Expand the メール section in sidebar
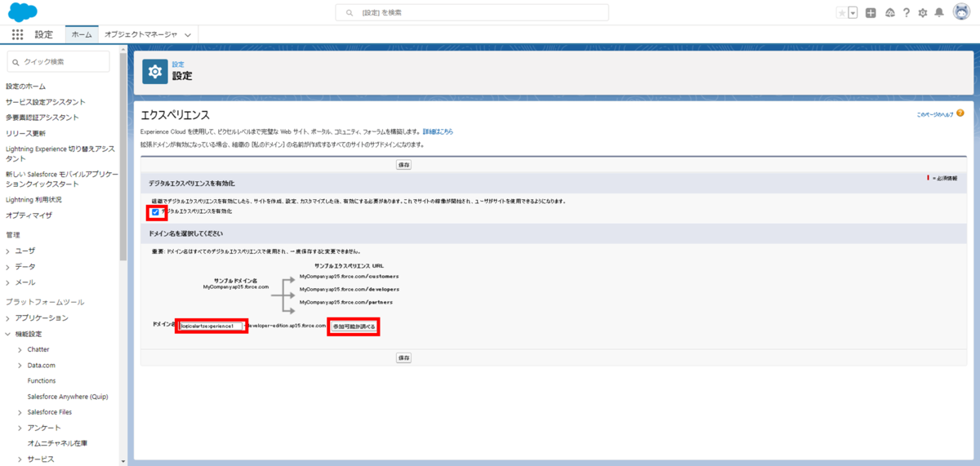Screen dimensions: 980x466 coord(8,282)
